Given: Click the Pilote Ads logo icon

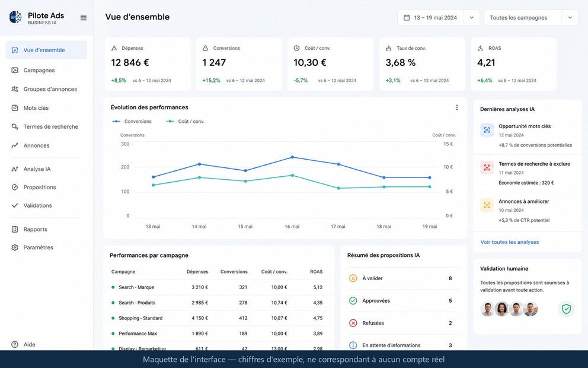Looking at the screenshot, I should (x=15, y=17).
